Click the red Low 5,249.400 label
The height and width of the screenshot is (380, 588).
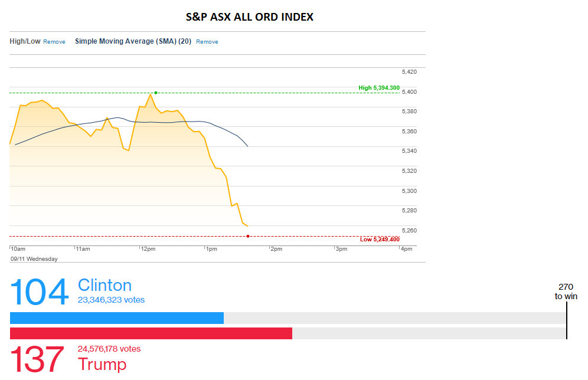(380, 239)
